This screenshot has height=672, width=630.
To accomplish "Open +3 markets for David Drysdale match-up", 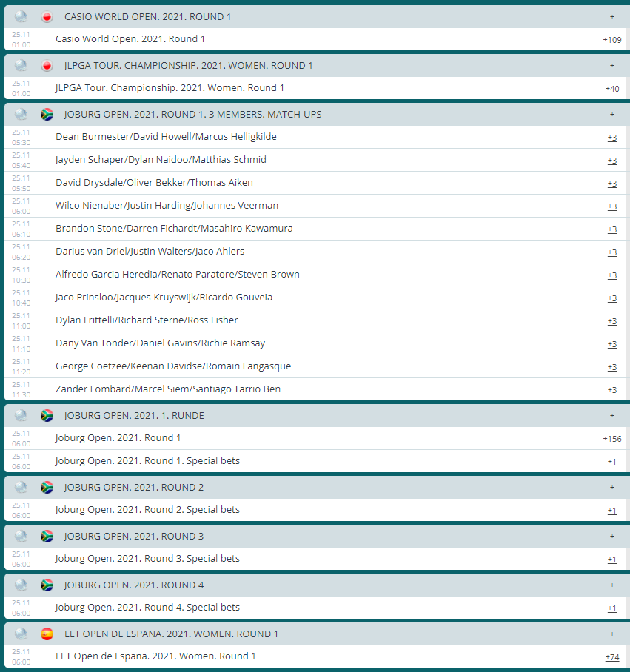I will (x=612, y=184).
